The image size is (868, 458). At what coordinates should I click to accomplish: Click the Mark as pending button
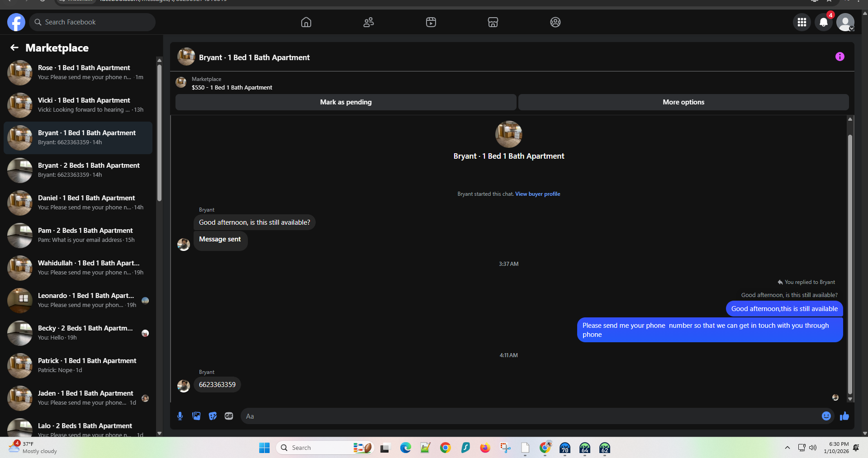[346, 102]
